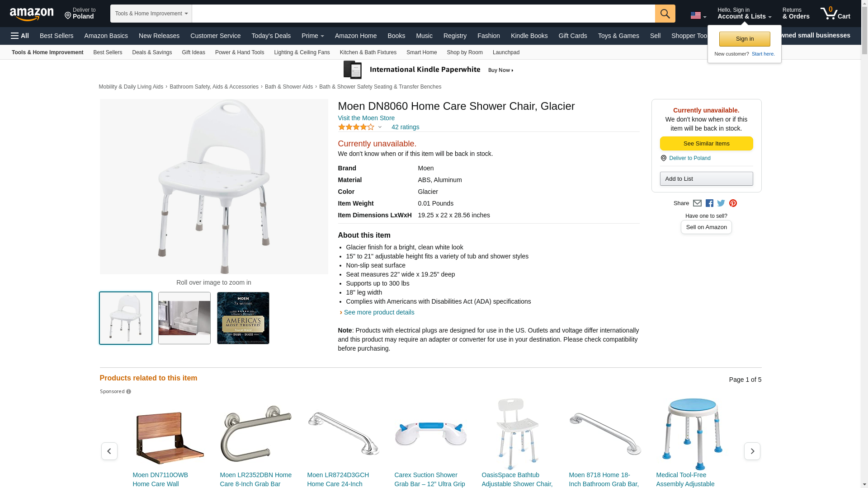The image size is (868, 488).
Task: Open the cart icon
Action: 835,14
